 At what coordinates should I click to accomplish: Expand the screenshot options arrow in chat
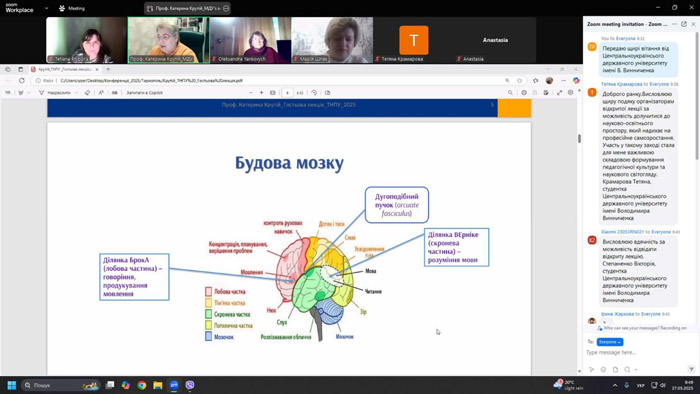636,369
